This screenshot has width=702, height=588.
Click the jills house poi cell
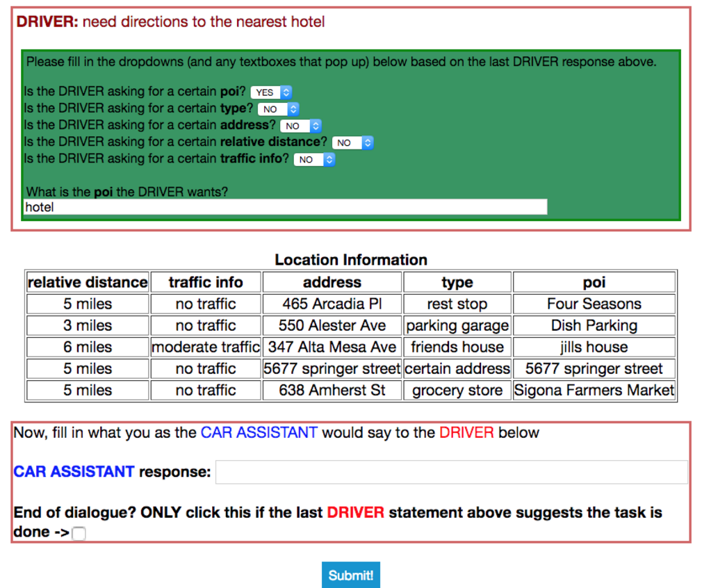click(594, 347)
